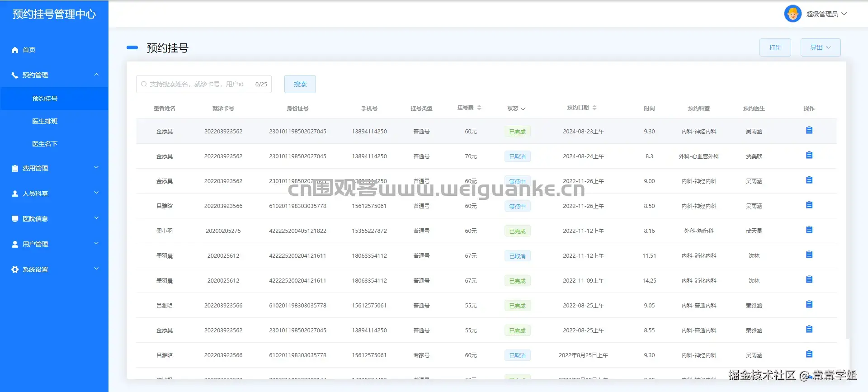The height and width of the screenshot is (392, 868).
Task: Click 等待中 tag in 吕雅晗 8.50 row
Action: coord(517,206)
